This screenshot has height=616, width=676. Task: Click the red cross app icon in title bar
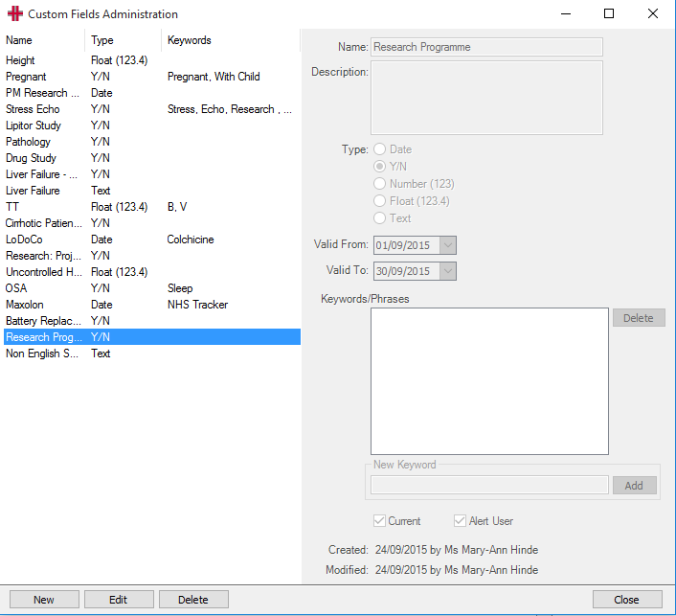point(15,13)
